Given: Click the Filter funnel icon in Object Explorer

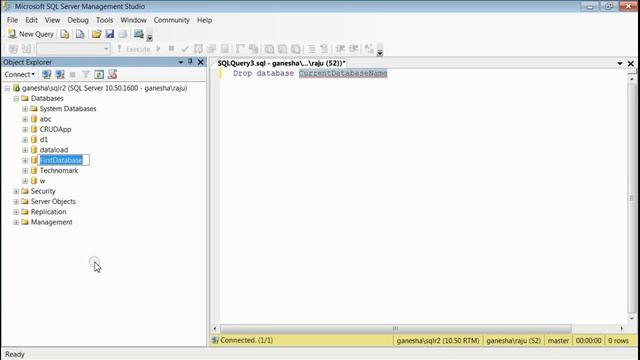Looking at the screenshot, I should coord(86,74).
